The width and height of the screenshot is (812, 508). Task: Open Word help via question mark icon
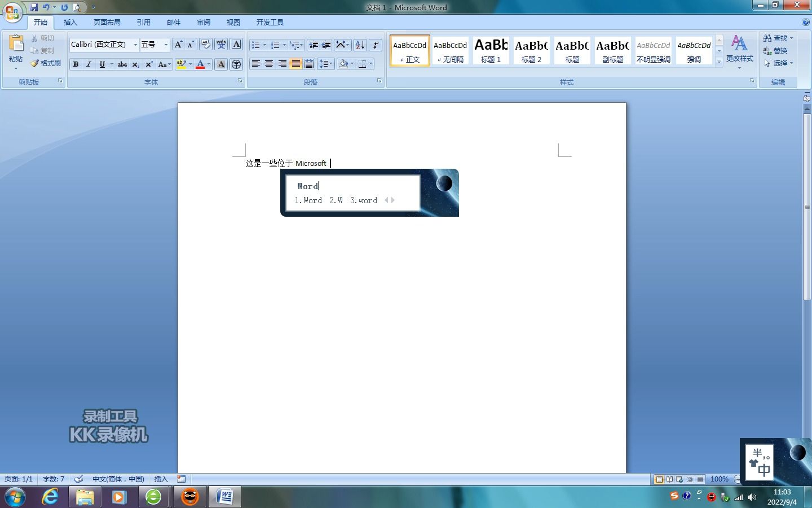pos(805,22)
